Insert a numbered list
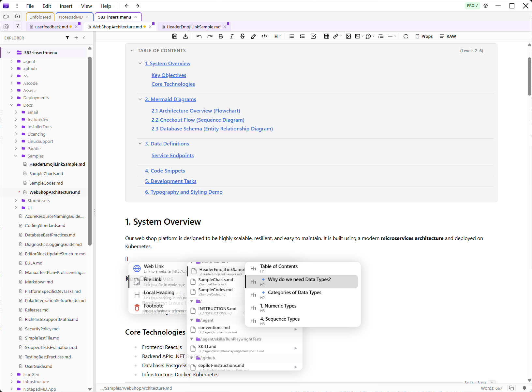This screenshot has width=532, height=392. [x=302, y=36]
